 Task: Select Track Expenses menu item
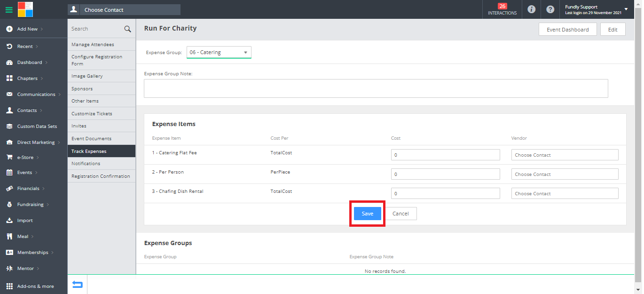[x=102, y=151]
